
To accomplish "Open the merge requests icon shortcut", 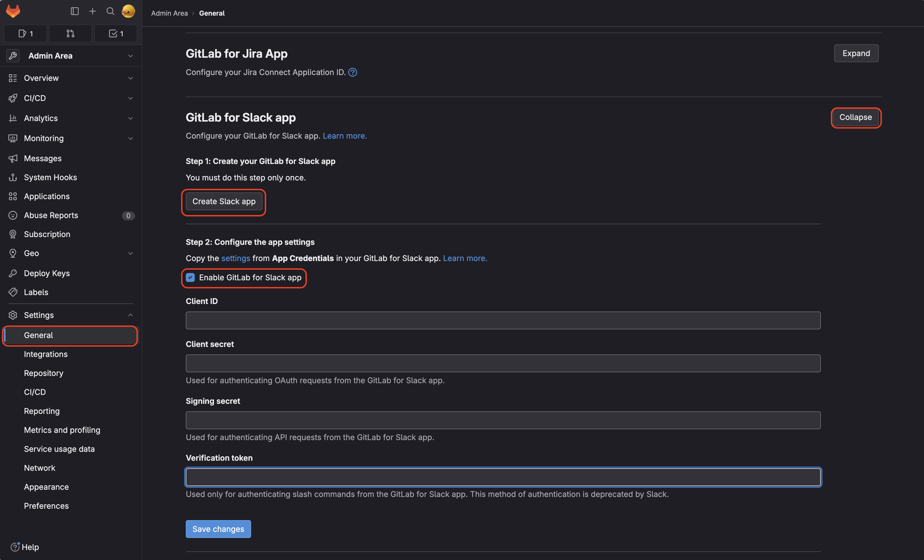I will pyautogui.click(x=70, y=34).
